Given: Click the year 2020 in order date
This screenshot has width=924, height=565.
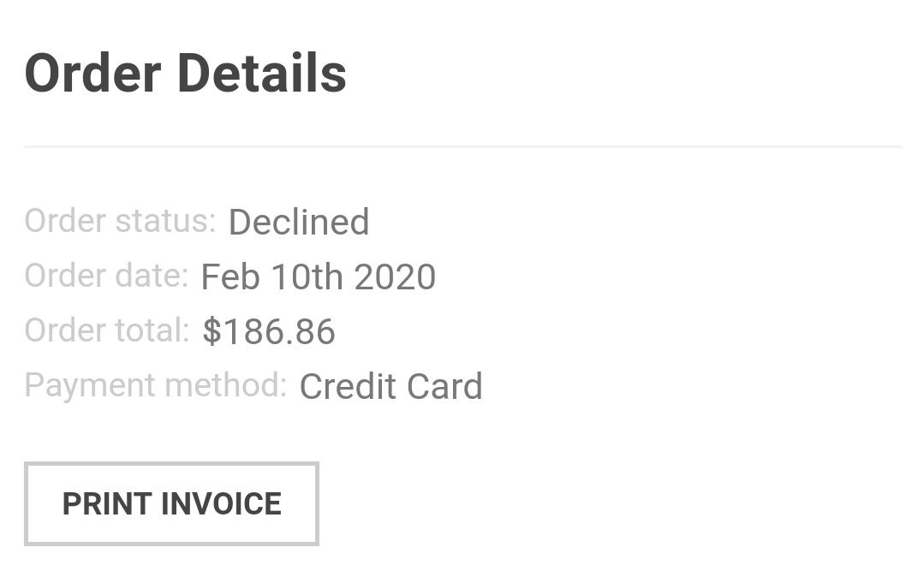Looking at the screenshot, I should tap(395, 277).
